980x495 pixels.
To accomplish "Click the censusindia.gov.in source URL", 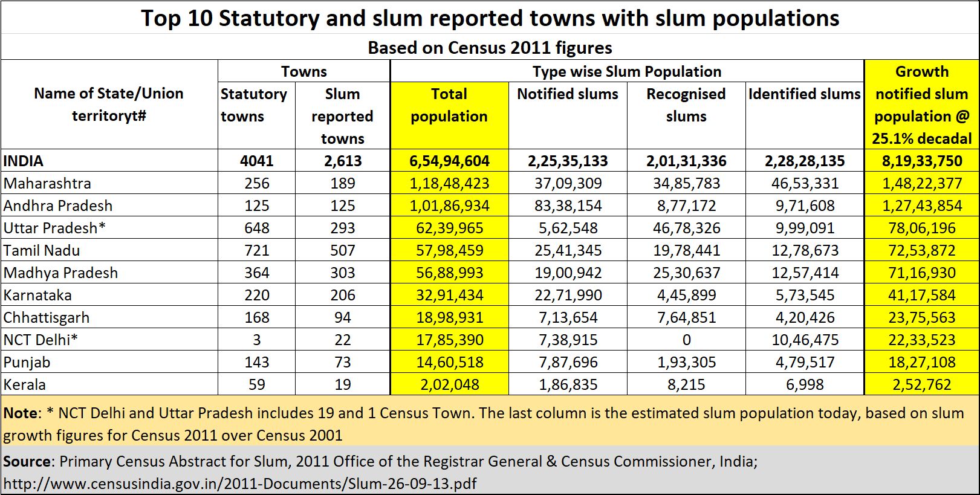I will pos(240,484).
